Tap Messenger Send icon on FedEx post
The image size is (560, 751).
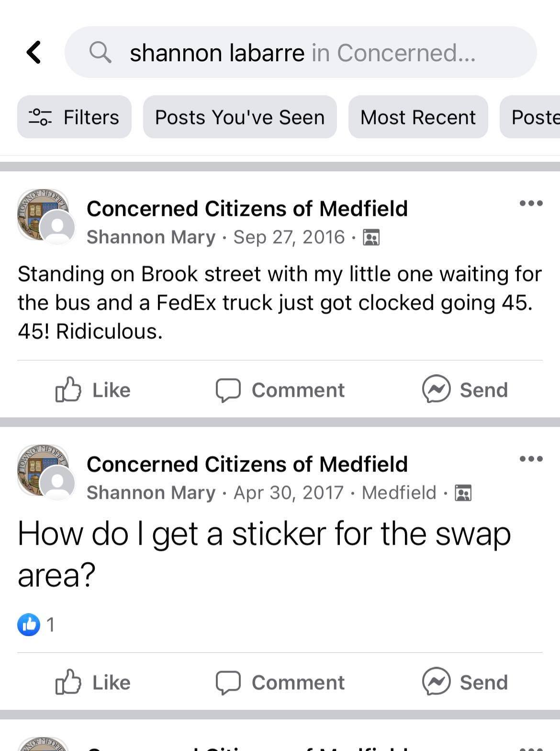(436, 389)
